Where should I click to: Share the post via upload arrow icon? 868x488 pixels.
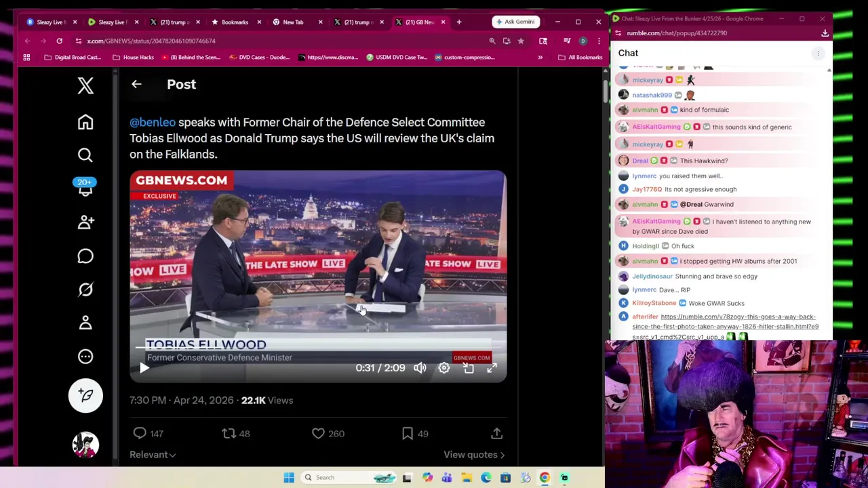click(496, 434)
